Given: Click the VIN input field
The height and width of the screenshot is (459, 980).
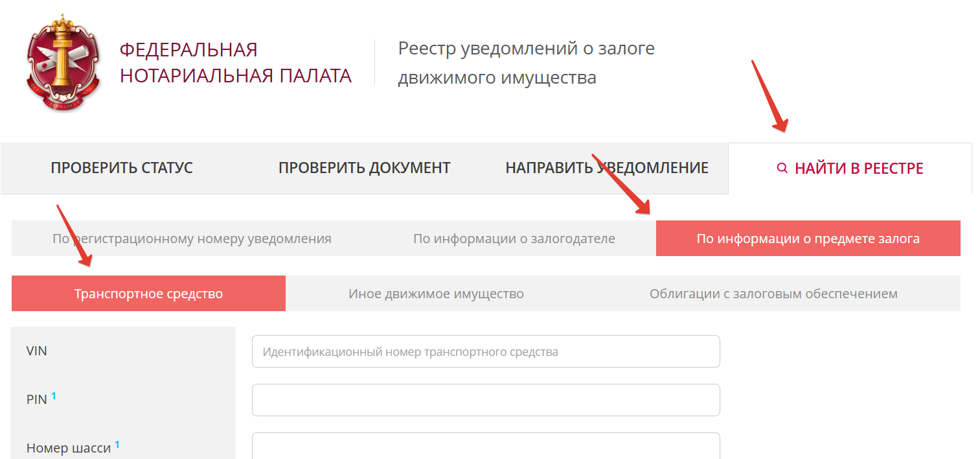Looking at the screenshot, I should (x=484, y=351).
